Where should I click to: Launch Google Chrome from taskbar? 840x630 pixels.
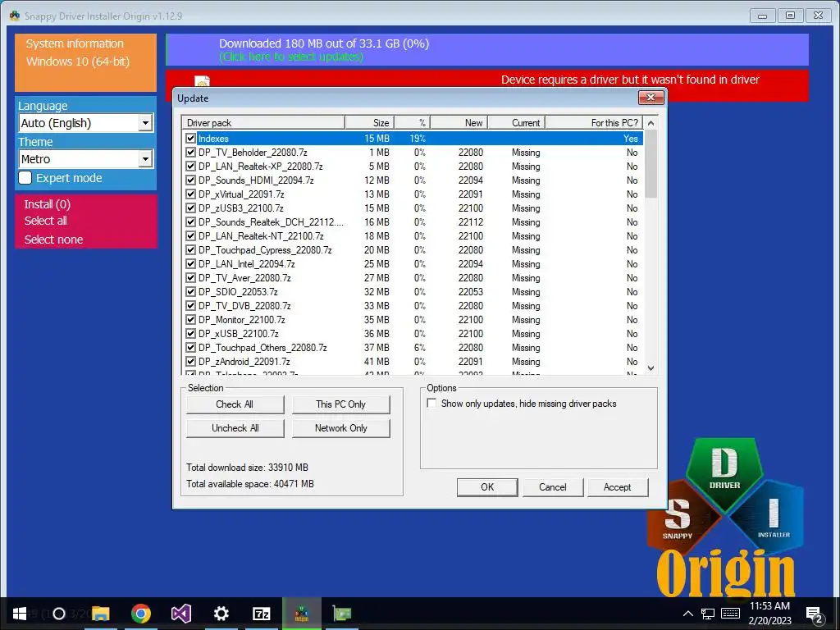141,614
